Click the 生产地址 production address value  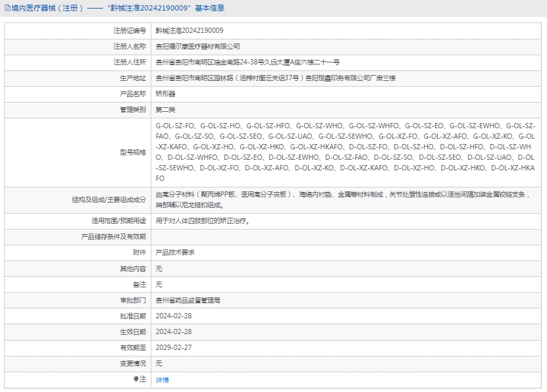pyautogui.click(x=275, y=78)
